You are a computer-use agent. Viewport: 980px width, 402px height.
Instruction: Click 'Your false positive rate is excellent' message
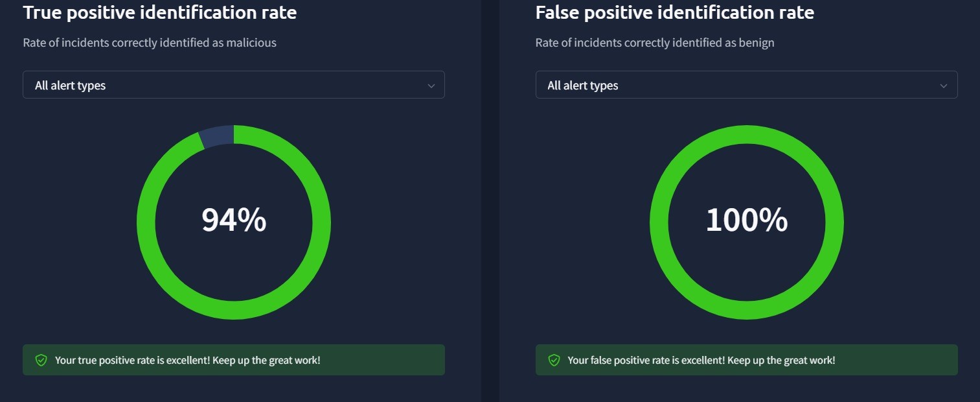tap(701, 360)
